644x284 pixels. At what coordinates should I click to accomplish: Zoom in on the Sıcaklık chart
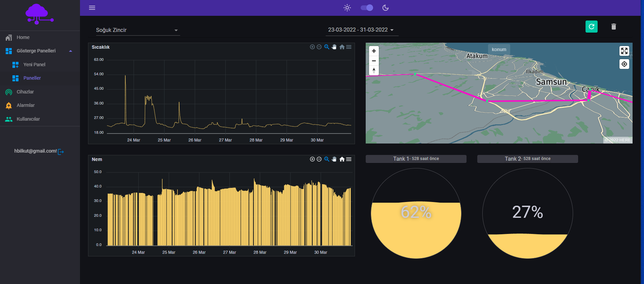[x=312, y=47]
